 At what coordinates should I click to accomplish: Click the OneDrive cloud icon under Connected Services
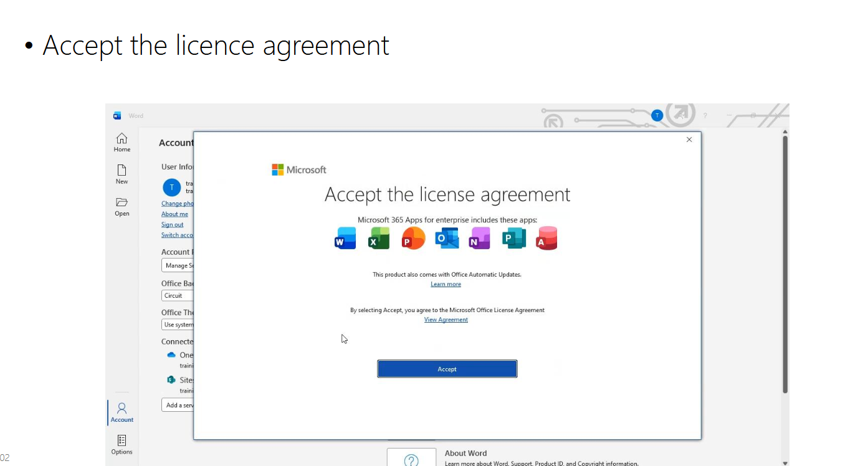(x=171, y=354)
